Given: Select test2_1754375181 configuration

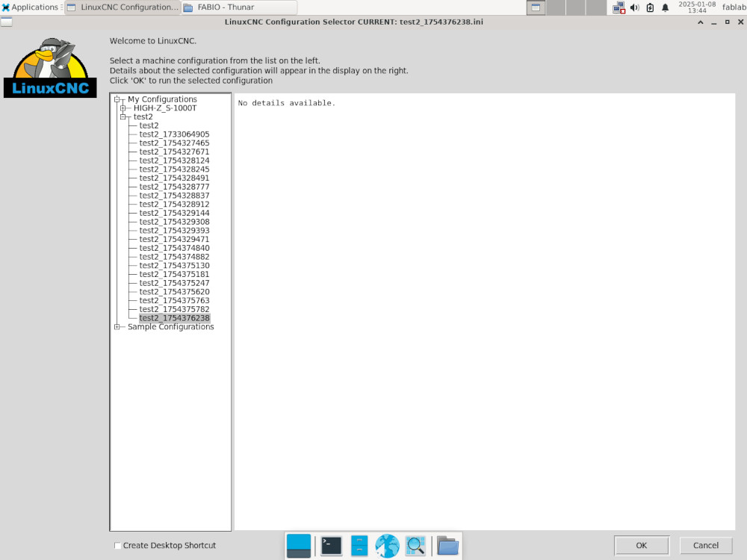Looking at the screenshot, I should click(174, 274).
